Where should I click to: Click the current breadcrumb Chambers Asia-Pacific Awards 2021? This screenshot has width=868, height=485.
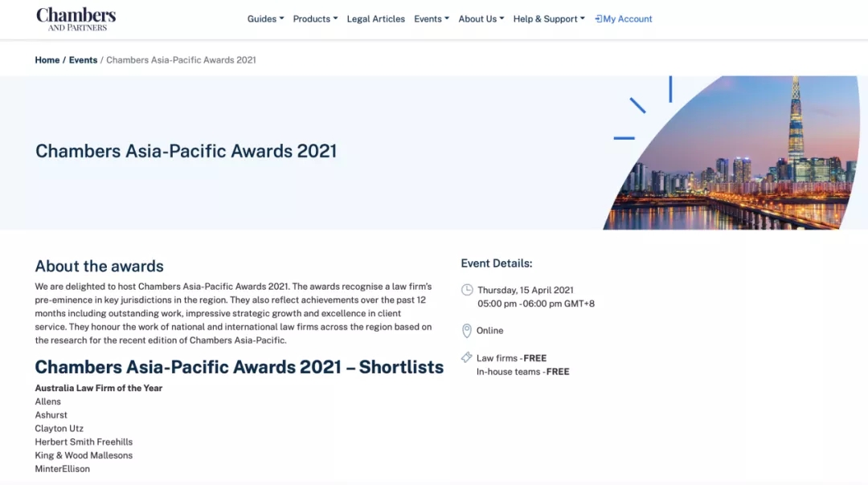pos(181,59)
